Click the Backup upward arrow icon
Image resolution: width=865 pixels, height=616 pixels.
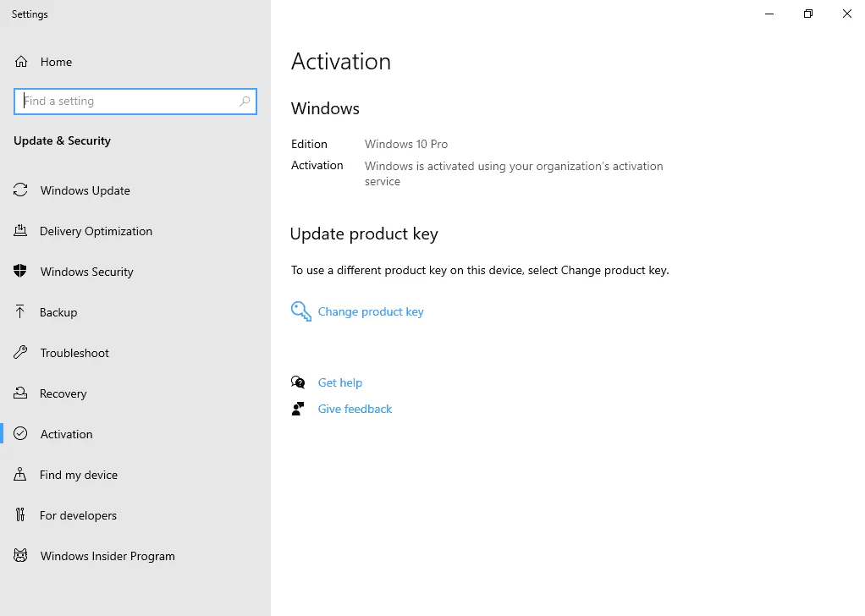pyautogui.click(x=19, y=311)
